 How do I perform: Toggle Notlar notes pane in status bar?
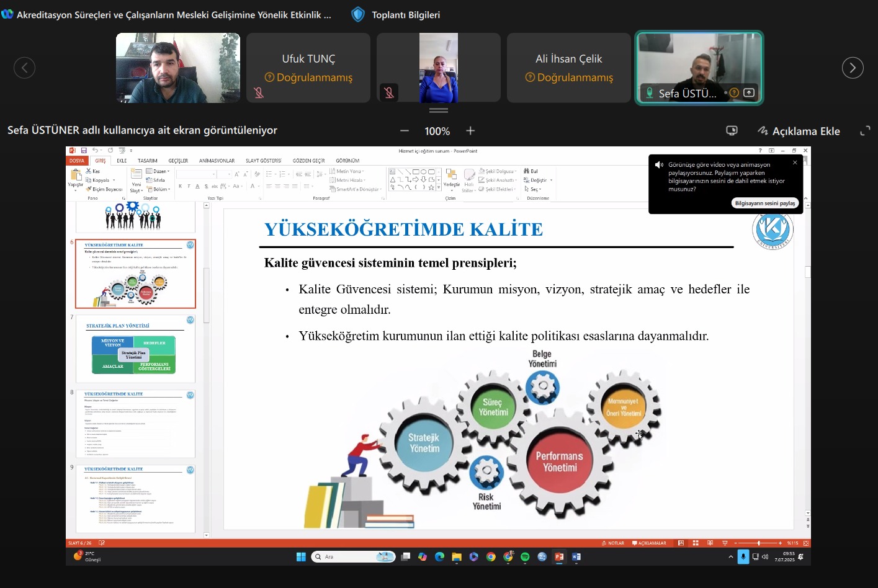click(x=613, y=543)
